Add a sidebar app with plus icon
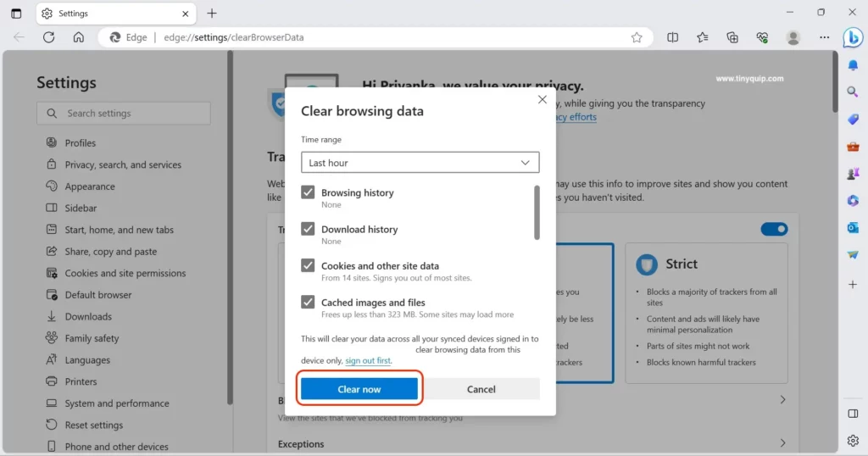Screen dimensions: 868x456 [x=853, y=284]
